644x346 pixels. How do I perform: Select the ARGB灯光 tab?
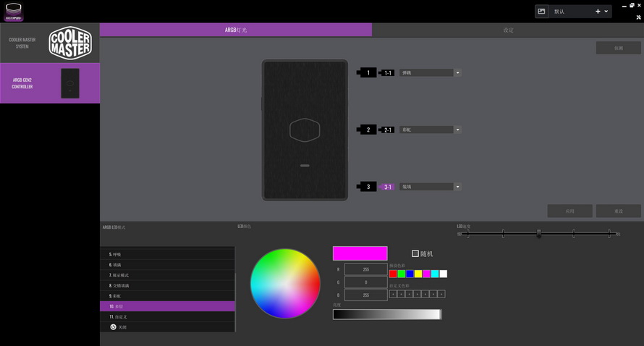pos(236,30)
